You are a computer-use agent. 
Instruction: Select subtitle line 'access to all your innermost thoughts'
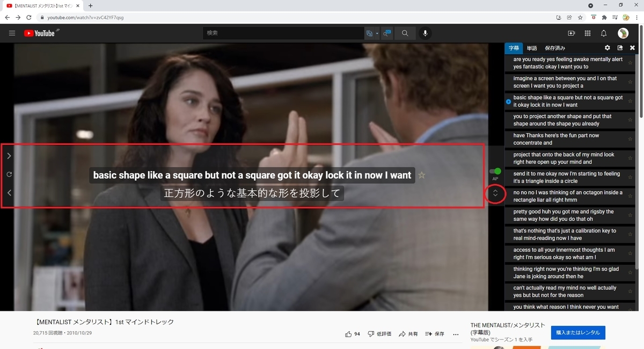569,253
